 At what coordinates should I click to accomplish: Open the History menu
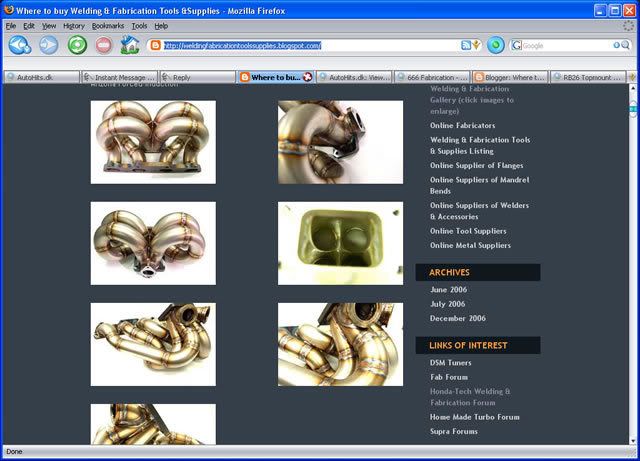tap(73, 26)
